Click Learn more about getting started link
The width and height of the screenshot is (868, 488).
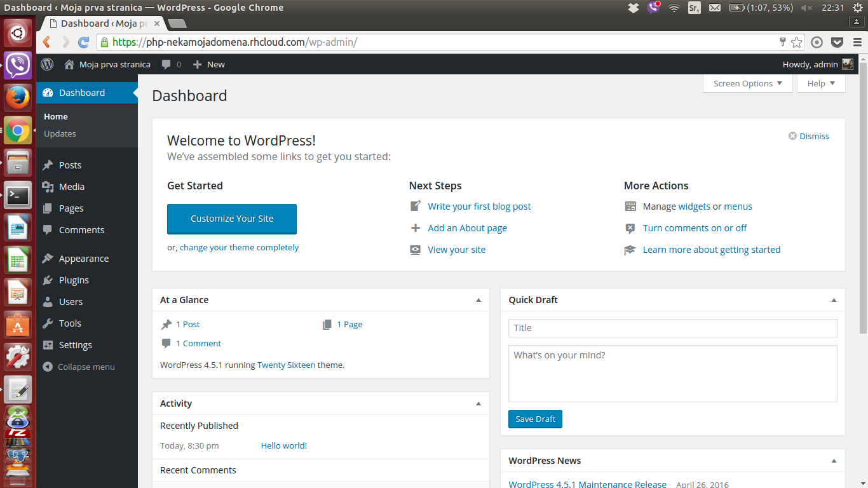712,250
